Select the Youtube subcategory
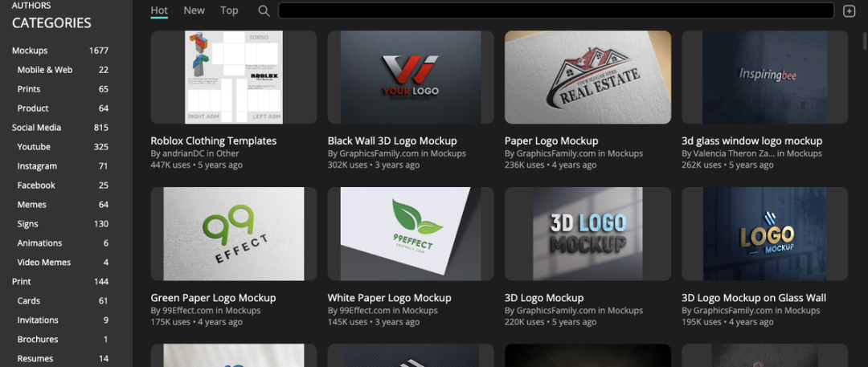Screen dimensions: 868x367 pyautogui.click(x=63, y=147)
